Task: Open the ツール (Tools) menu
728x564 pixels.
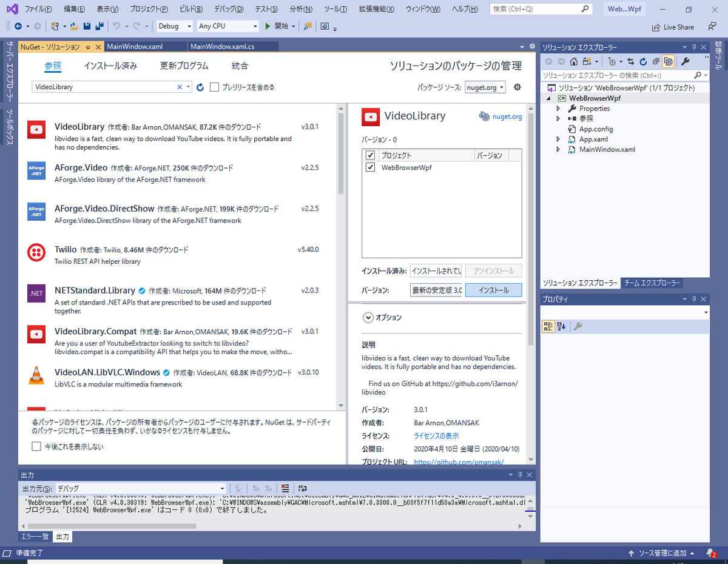Action: (x=335, y=9)
